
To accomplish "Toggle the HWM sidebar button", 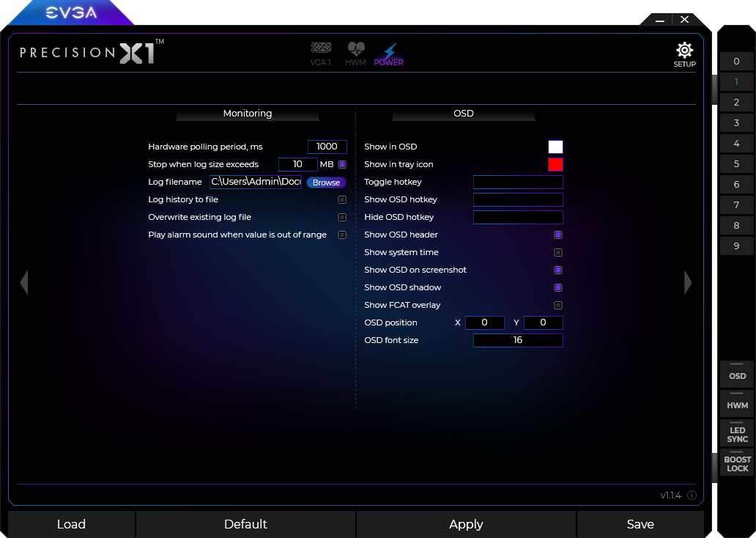I will click(x=737, y=404).
